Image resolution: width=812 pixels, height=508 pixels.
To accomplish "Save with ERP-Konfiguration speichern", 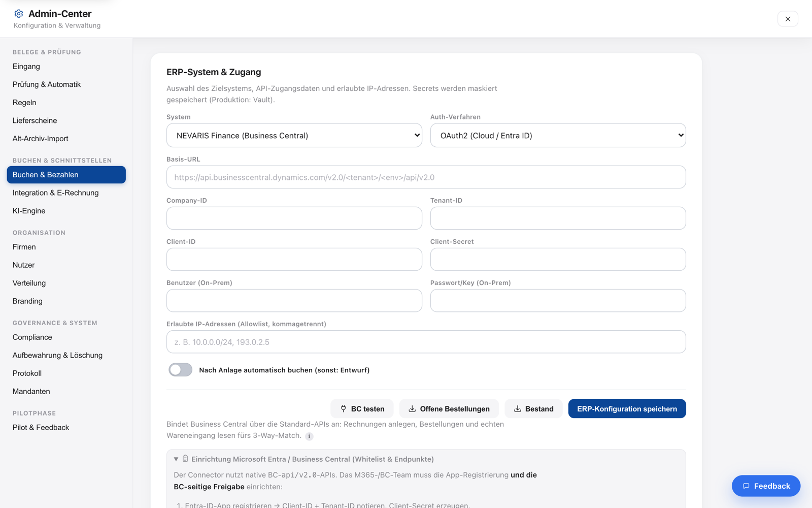I will tap(627, 408).
